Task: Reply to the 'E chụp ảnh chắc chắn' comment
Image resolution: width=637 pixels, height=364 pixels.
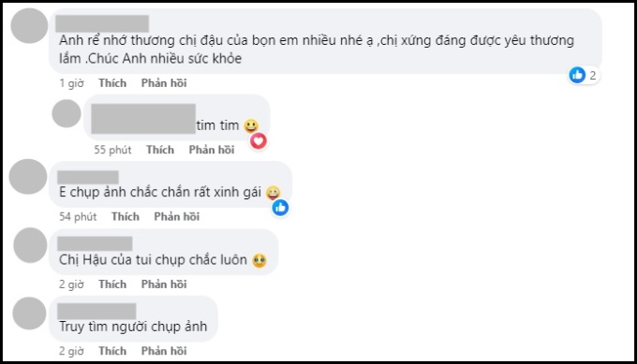Action: 177,216
